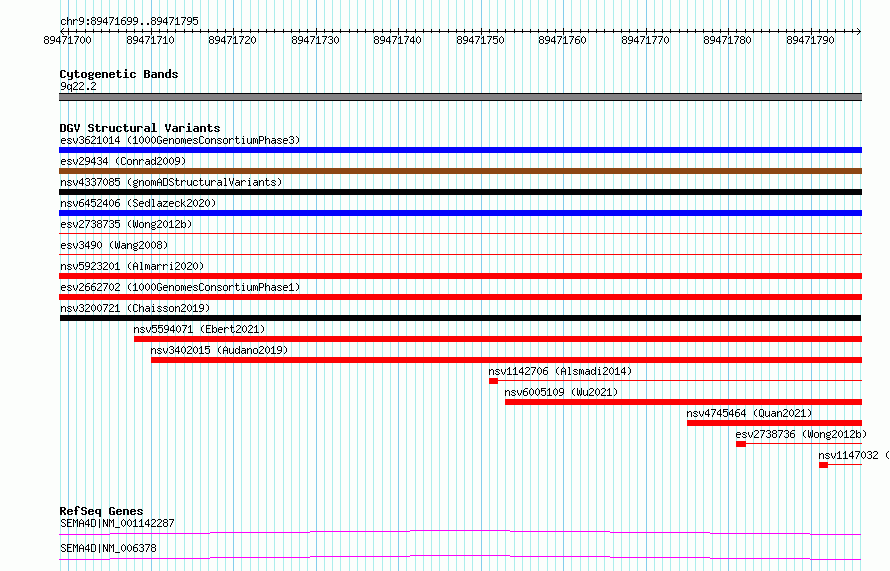Click the RefSeq Genes track title
The height and width of the screenshot is (571, 890).
(x=101, y=511)
